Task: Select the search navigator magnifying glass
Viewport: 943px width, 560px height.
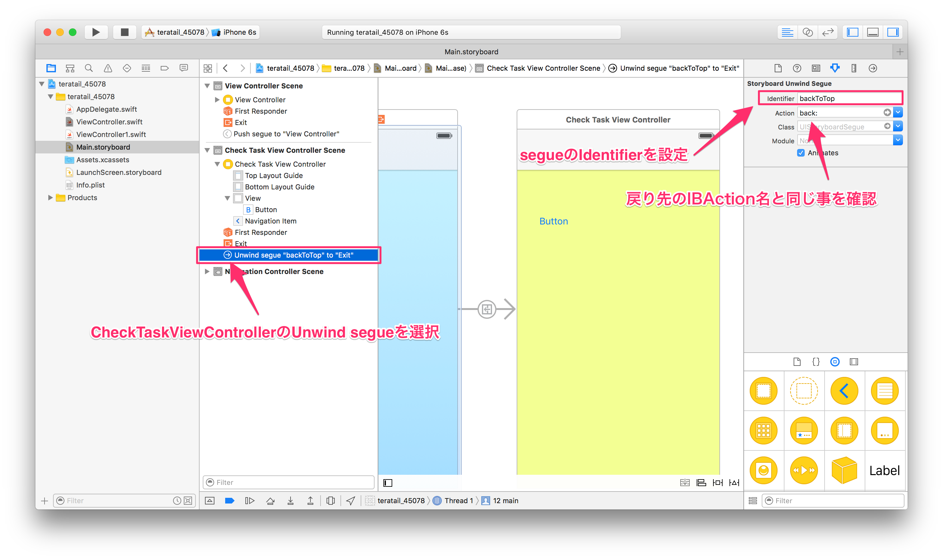Action: 89,68
